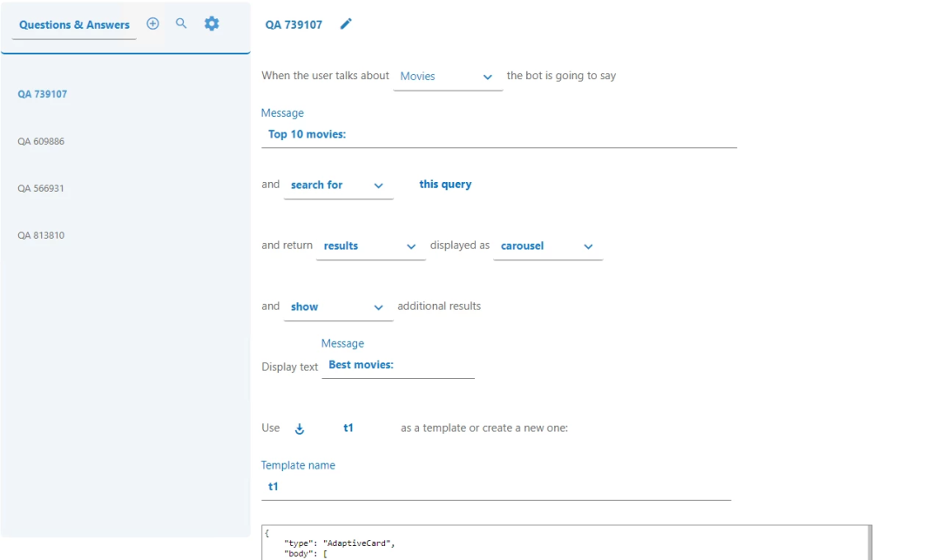Click the "Best movies:" display text field
The width and height of the screenshot is (926, 560).
[x=398, y=366]
